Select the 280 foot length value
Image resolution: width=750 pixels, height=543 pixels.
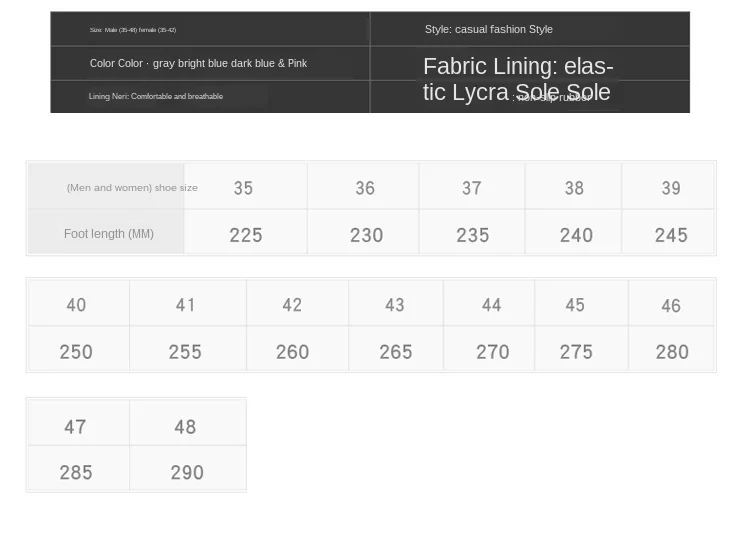[671, 352]
